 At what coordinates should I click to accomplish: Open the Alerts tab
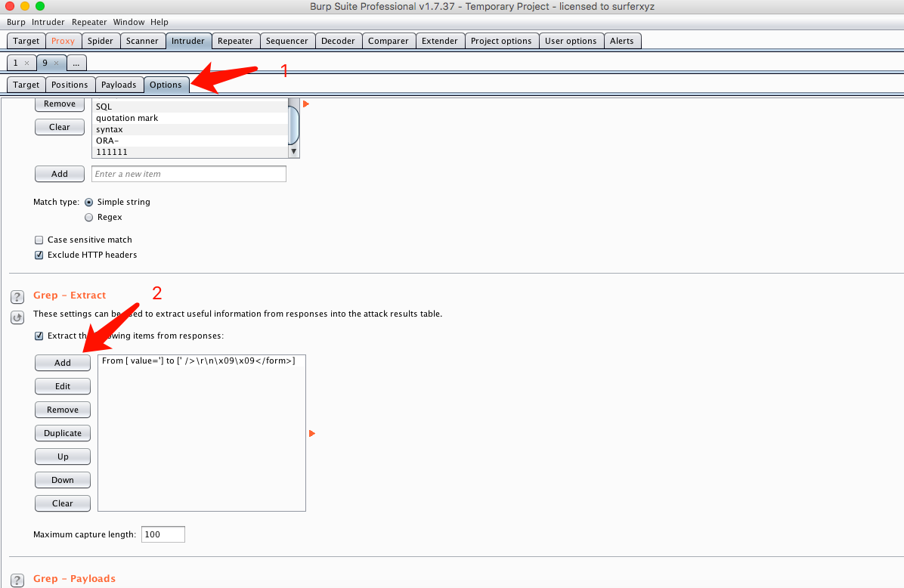(621, 41)
